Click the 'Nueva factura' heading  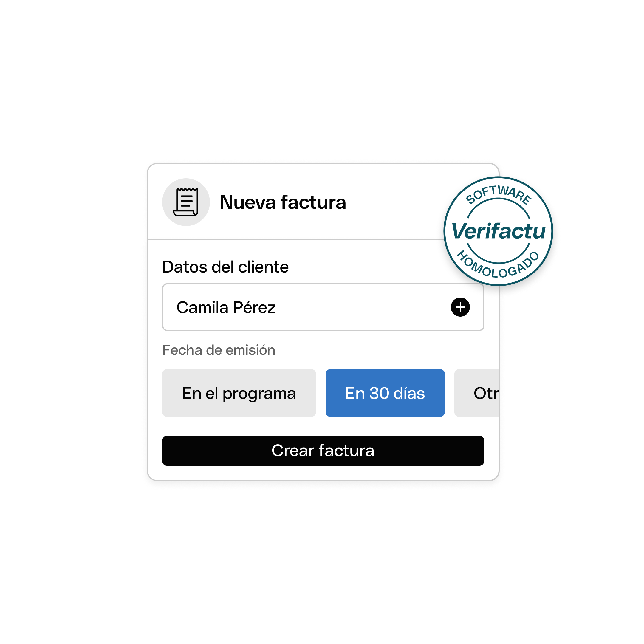click(x=283, y=202)
